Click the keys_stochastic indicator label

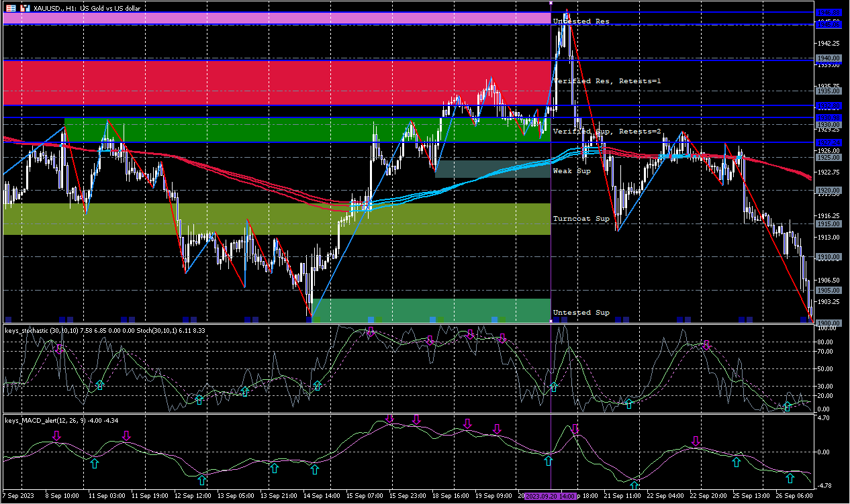(105, 330)
